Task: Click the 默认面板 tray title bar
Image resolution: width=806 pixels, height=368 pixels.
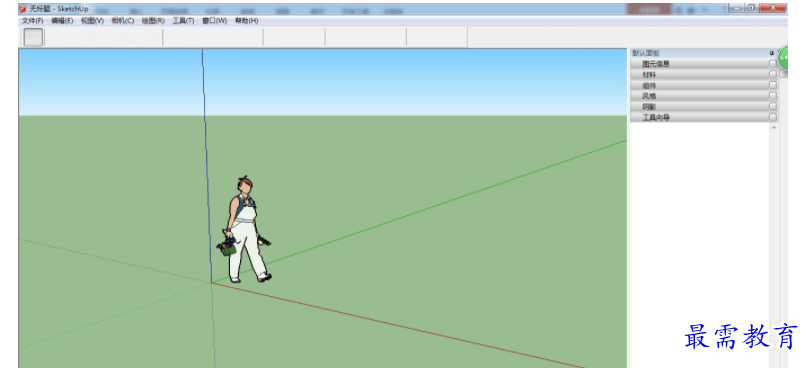Action: (703, 53)
